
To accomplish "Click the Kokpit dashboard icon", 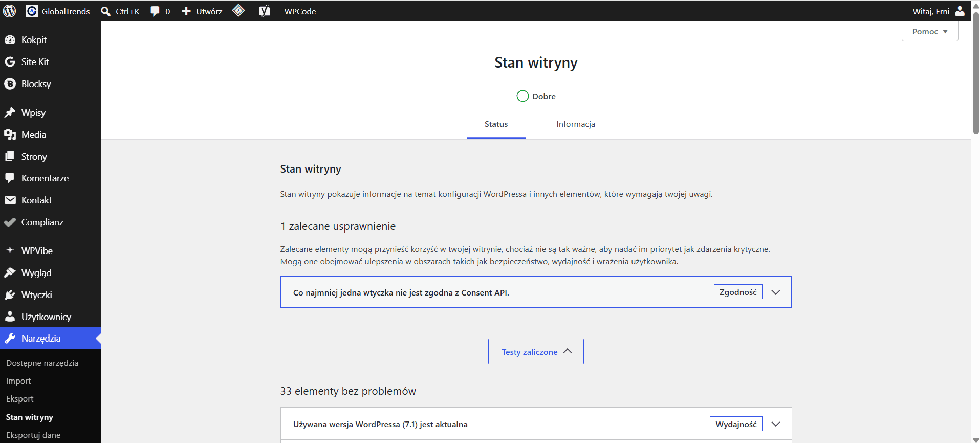I will point(10,39).
